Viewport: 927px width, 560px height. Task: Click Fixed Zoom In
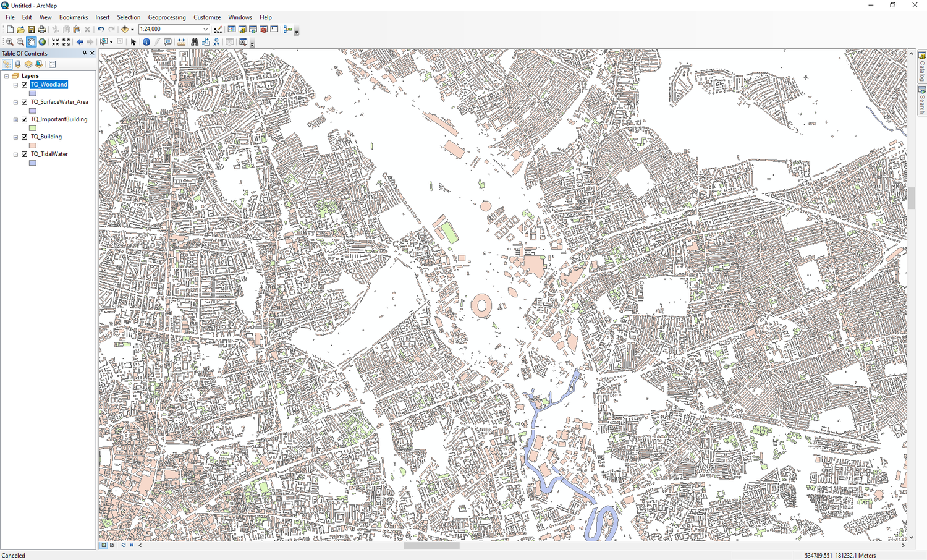pyautogui.click(x=56, y=42)
